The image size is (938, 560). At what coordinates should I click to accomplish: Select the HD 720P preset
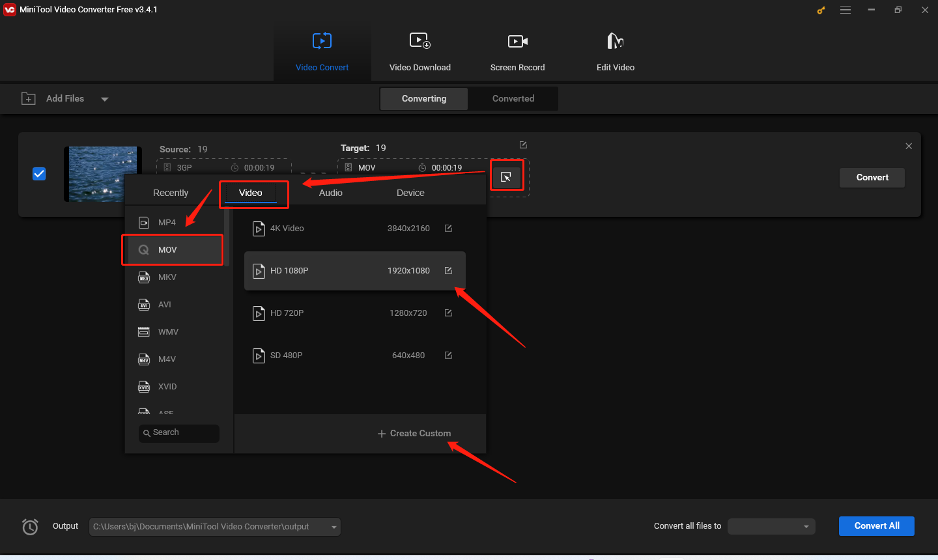point(355,313)
